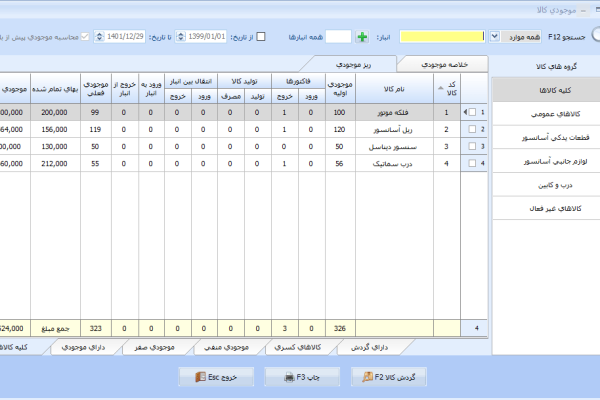Click the exit door icon on خروج Esc

(x=201, y=377)
